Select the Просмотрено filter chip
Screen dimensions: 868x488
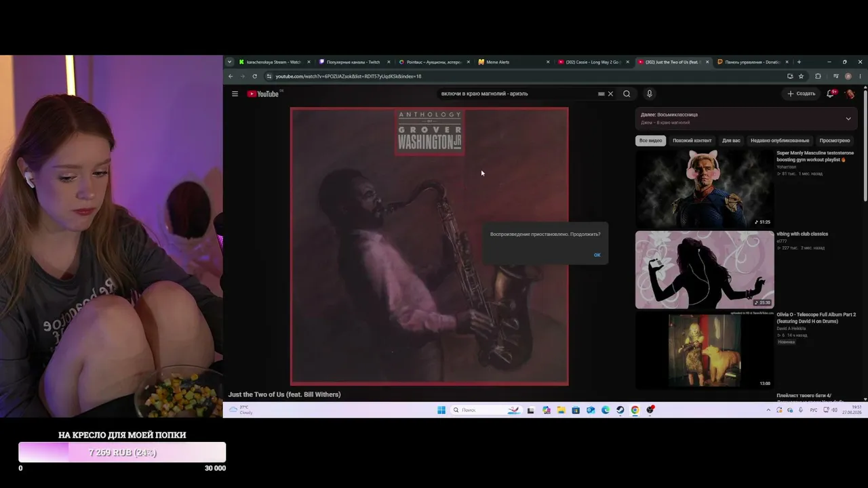click(835, 140)
